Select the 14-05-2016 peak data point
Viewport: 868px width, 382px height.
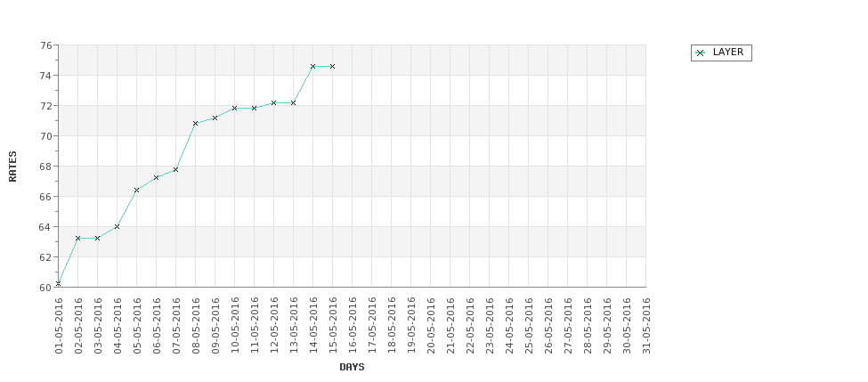coord(312,67)
